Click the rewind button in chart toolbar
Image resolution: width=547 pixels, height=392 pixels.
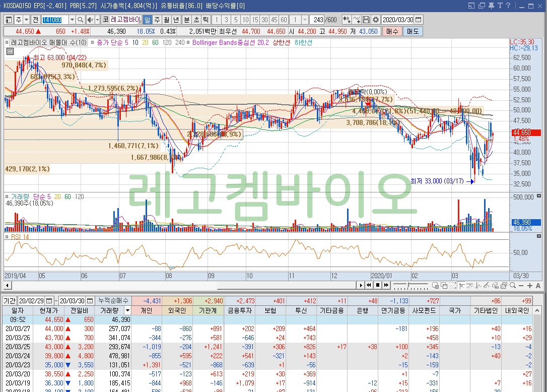click(369, 285)
